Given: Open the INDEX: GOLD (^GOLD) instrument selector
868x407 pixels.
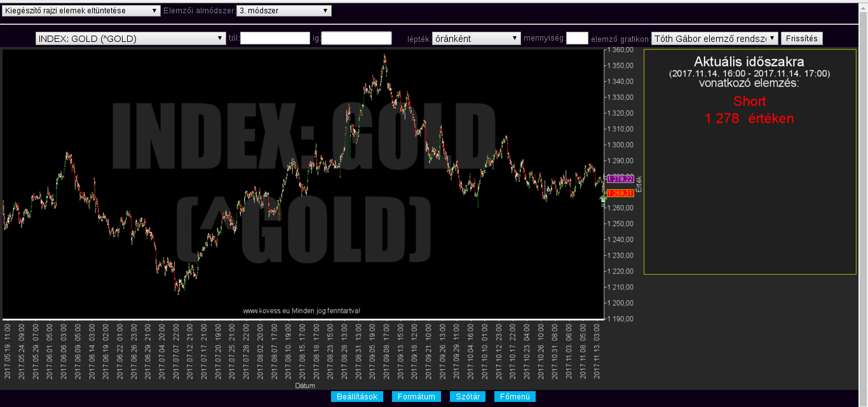Looking at the screenshot, I should click(x=131, y=39).
